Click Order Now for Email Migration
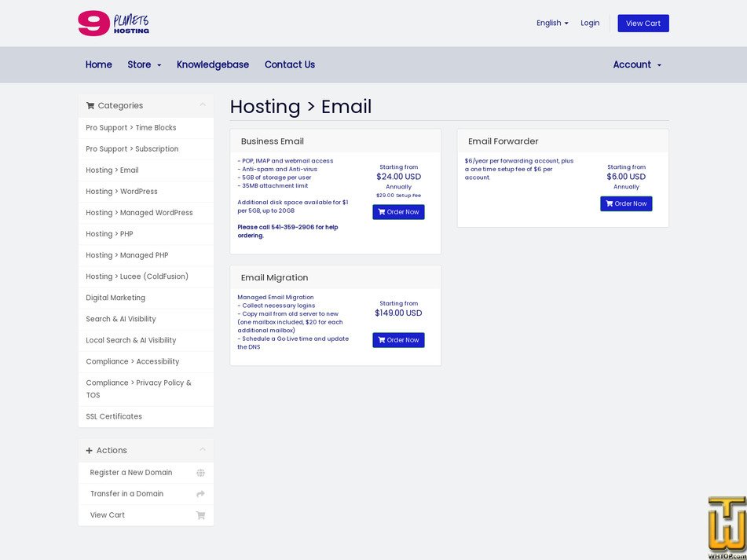 398,340
